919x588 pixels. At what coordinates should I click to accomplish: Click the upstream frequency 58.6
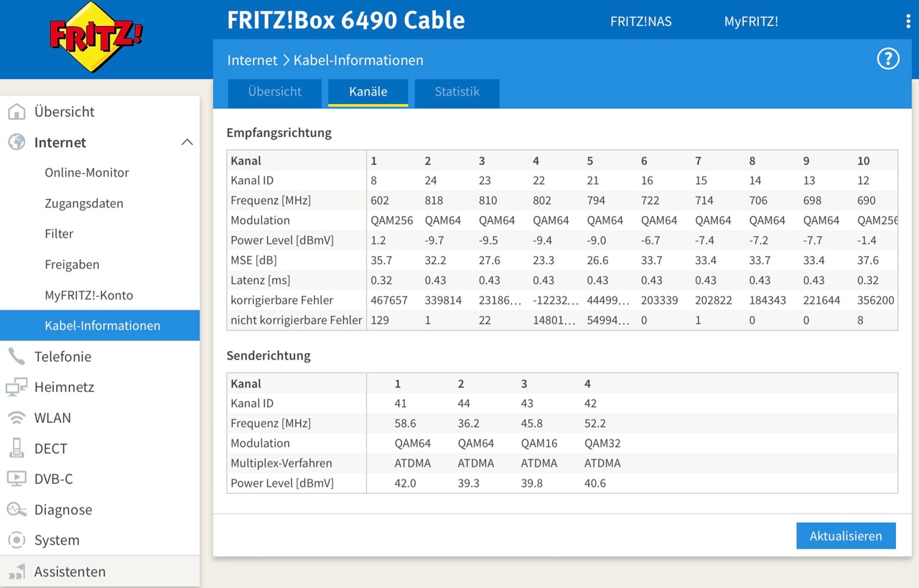[x=406, y=424]
